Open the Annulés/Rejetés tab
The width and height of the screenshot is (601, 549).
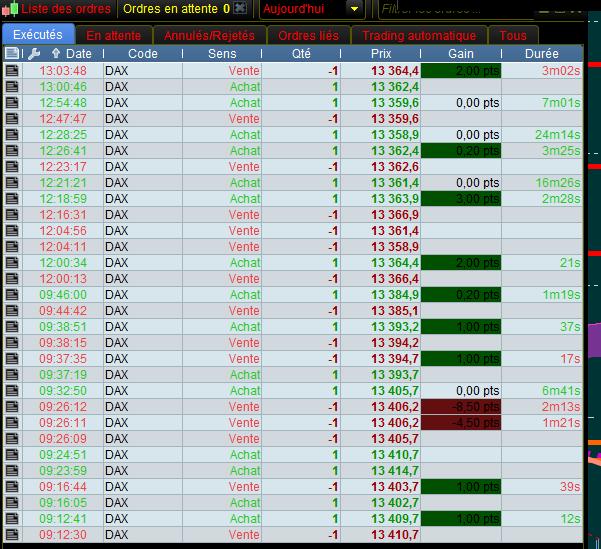coord(209,35)
